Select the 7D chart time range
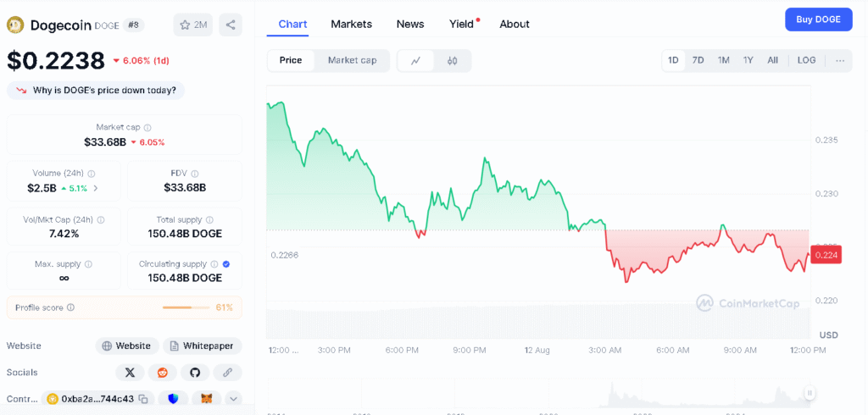This screenshot has height=415, width=868. pos(698,60)
